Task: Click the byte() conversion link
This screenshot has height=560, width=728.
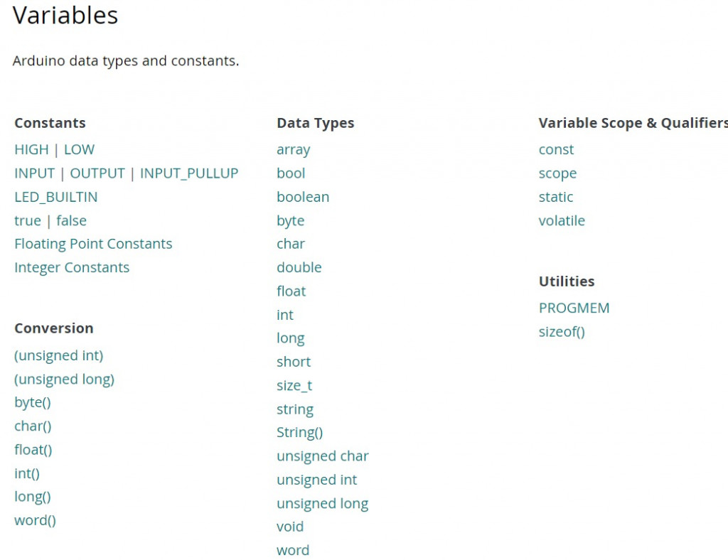Action: point(33,402)
